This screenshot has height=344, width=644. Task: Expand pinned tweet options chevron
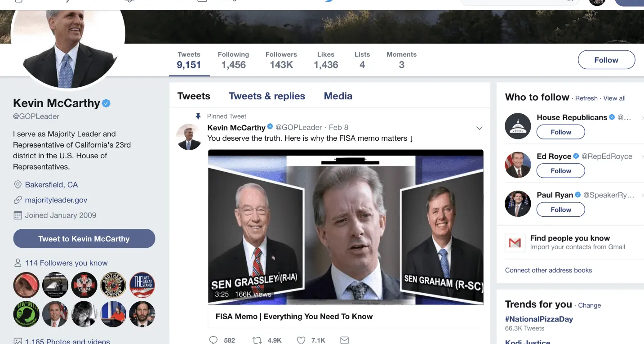[479, 128]
